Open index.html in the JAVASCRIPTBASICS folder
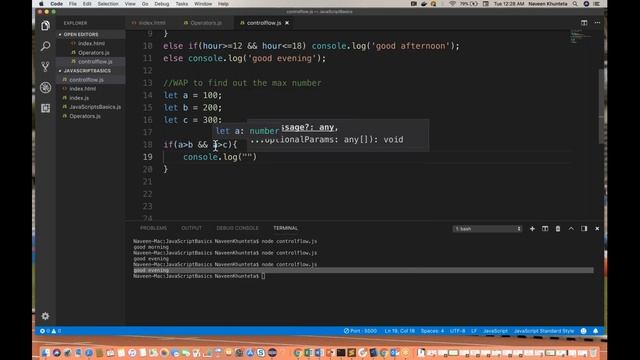 click(x=82, y=89)
